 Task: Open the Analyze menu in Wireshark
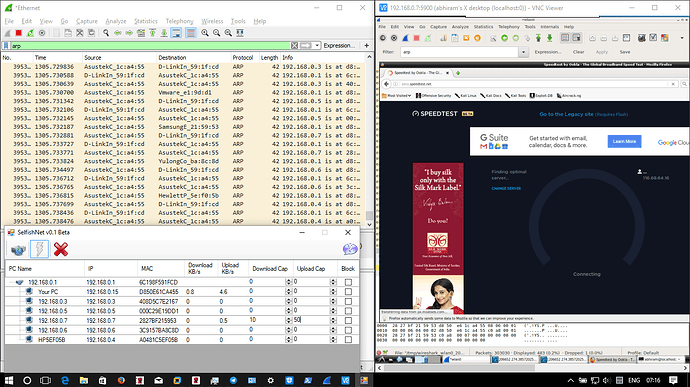116,21
